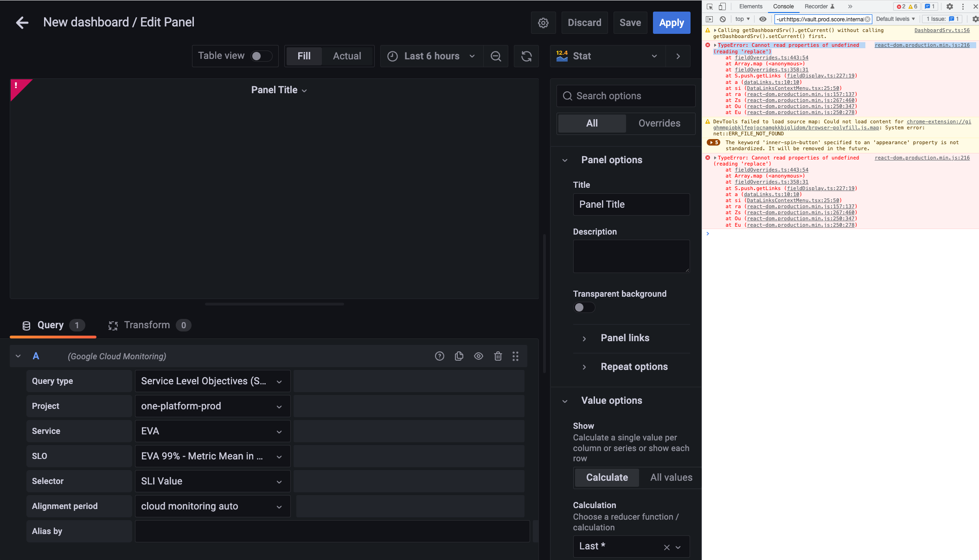Open the Last 6 hours time picker
Screen dimensions: 979x560
tap(432, 56)
